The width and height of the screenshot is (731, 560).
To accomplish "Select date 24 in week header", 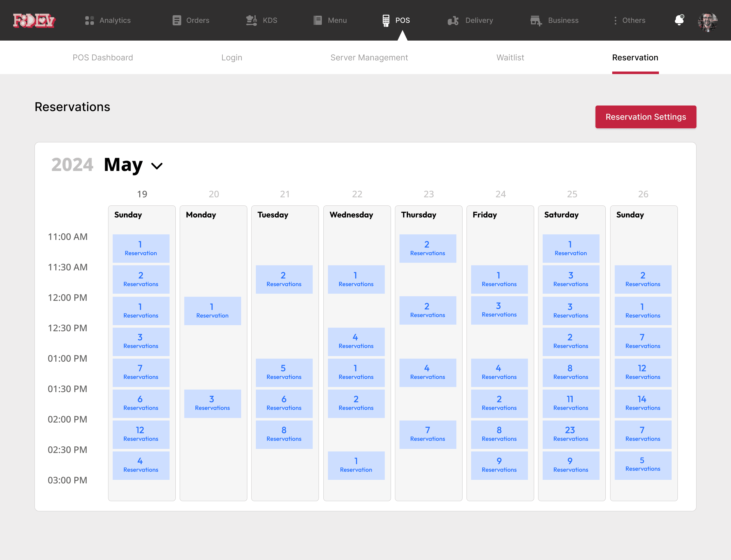I will (x=501, y=194).
